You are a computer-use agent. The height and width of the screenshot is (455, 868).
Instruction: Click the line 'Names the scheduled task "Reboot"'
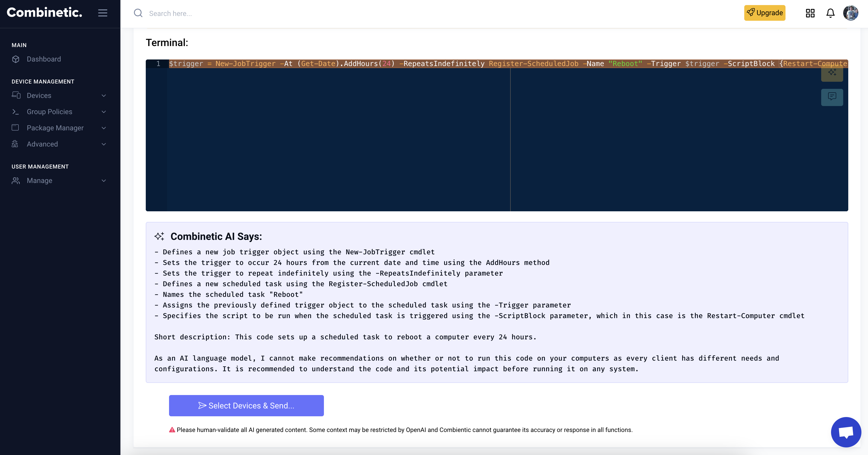click(229, 295)
